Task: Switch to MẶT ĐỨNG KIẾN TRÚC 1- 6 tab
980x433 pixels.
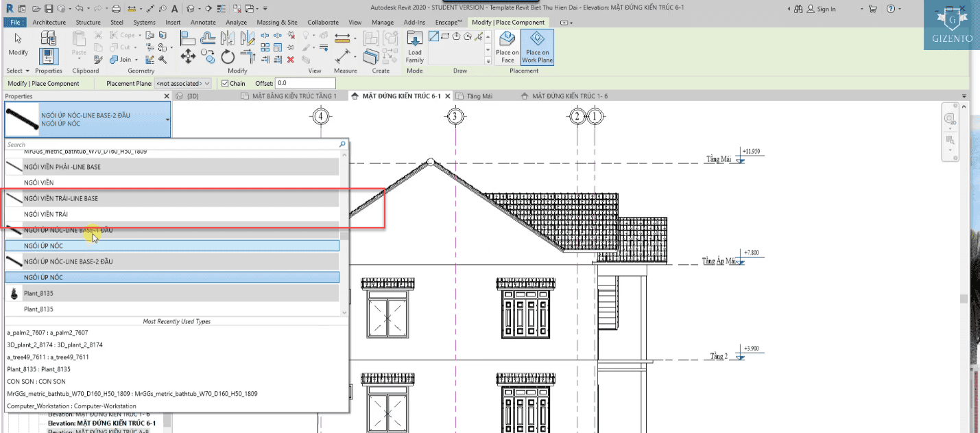Action: pyautogui.click(x=564, y=96)
